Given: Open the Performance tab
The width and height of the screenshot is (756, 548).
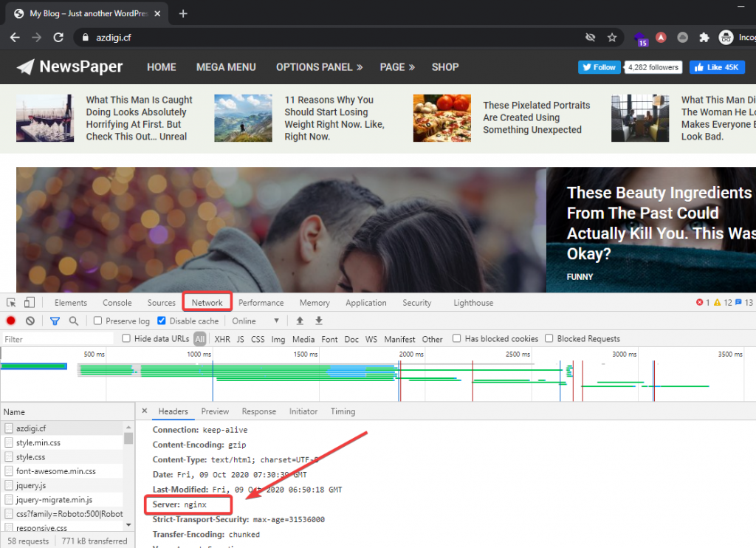Looking at the screenshot, I should [261, 303].
